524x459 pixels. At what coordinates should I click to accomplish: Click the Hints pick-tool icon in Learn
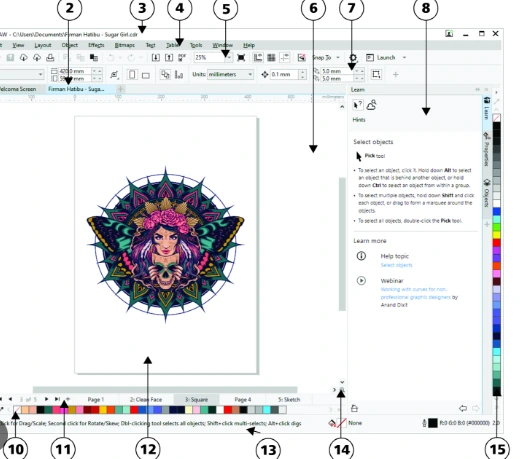[358, 105]
